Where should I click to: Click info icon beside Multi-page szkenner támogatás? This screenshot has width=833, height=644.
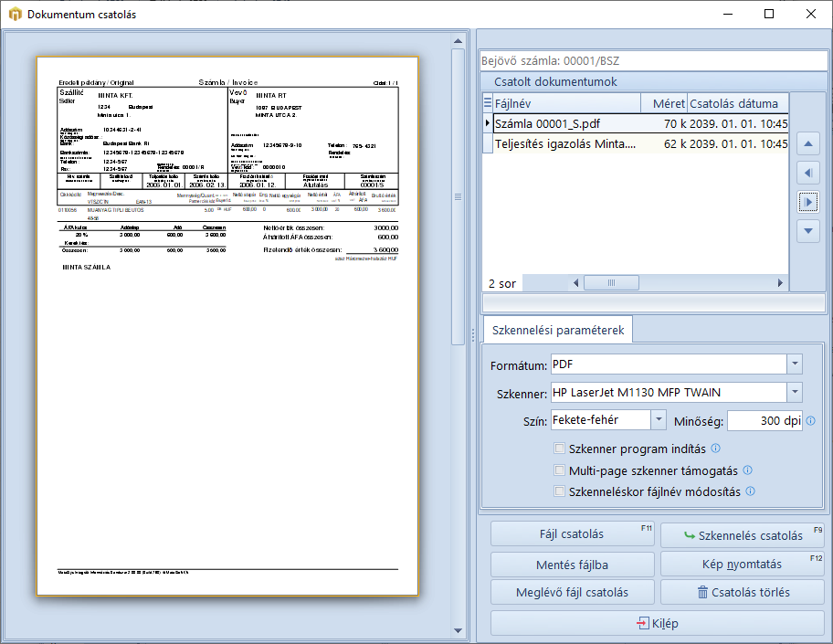tap(748, 470)
